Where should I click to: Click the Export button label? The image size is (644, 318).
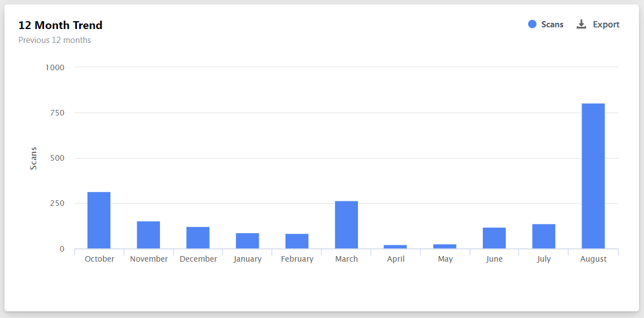tap(606, 25)
